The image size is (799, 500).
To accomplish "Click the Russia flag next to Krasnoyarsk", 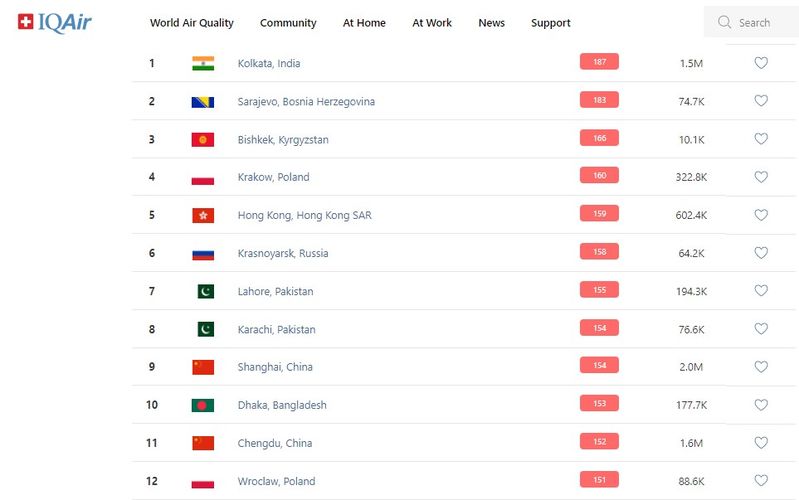I will [x=203, y=253].
